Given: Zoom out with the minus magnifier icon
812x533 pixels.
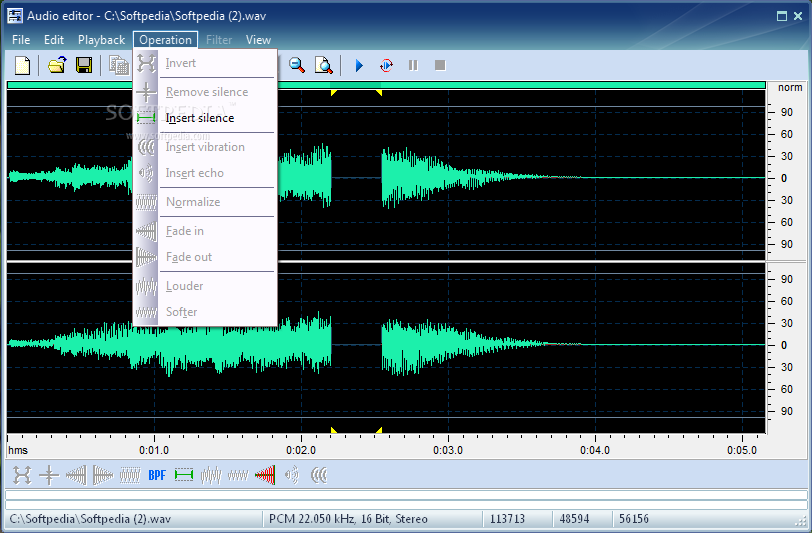Looking at the screenshot, I should click(x=297, y=65).
